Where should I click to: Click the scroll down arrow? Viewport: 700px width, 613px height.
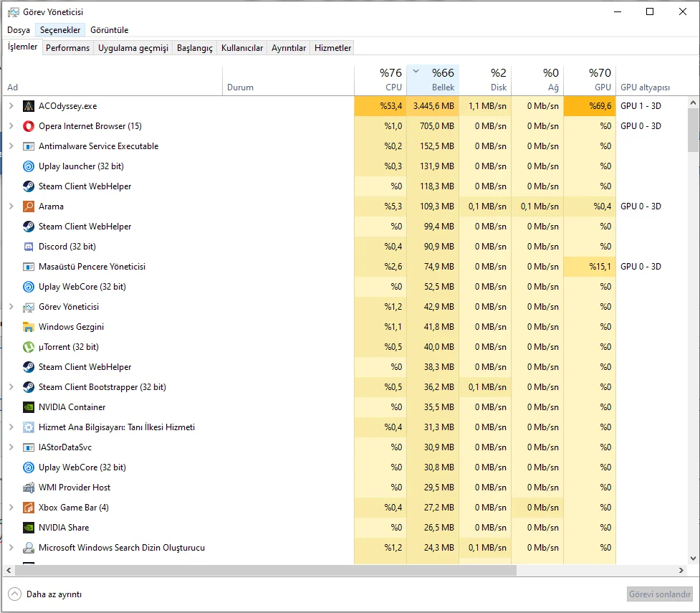[693, 558]
